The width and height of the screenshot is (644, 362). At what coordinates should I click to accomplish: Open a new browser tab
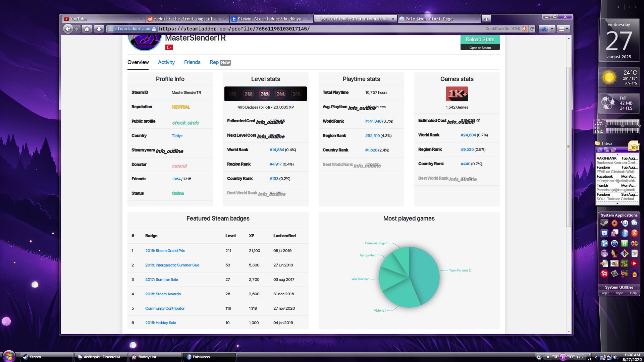pos(486,19)
